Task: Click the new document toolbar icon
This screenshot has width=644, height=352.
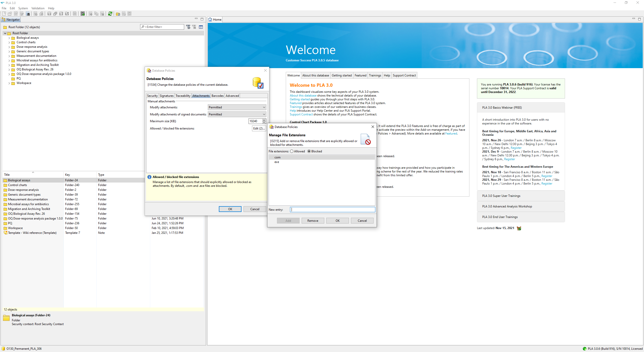Action: click(4, 14)
